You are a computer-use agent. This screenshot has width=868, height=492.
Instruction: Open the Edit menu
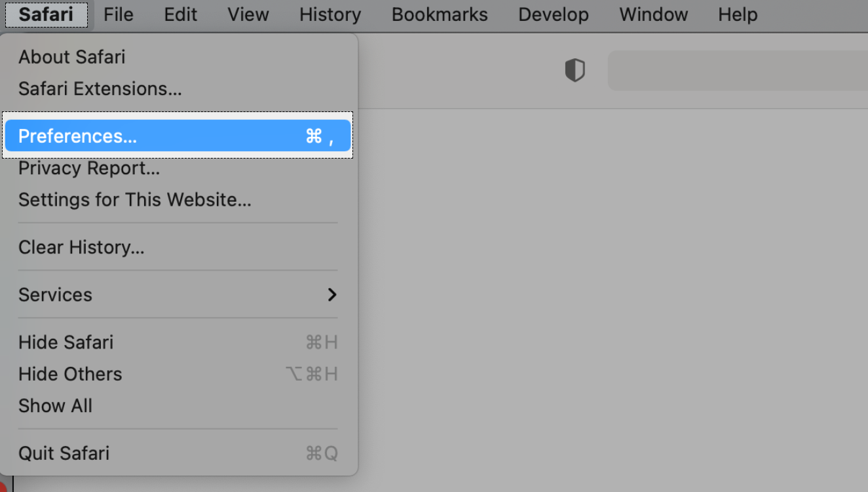pos(181,14)
